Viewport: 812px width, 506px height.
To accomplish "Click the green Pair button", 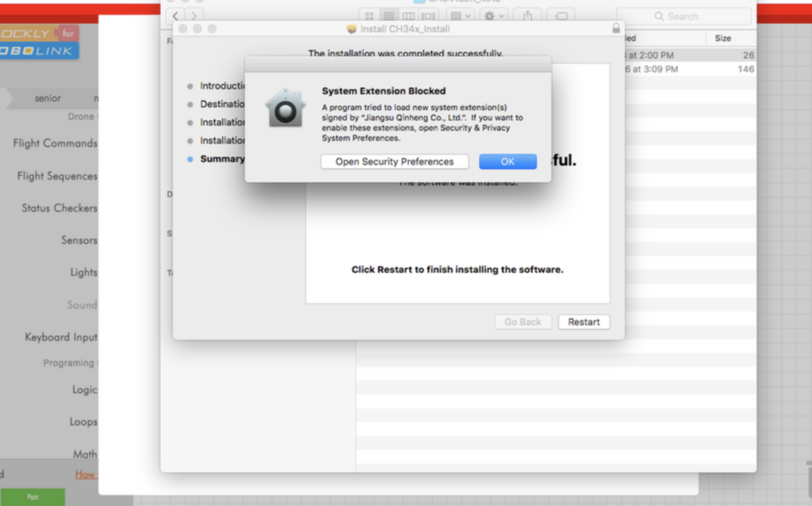I will pyautogui.click(x=33, y=496).
